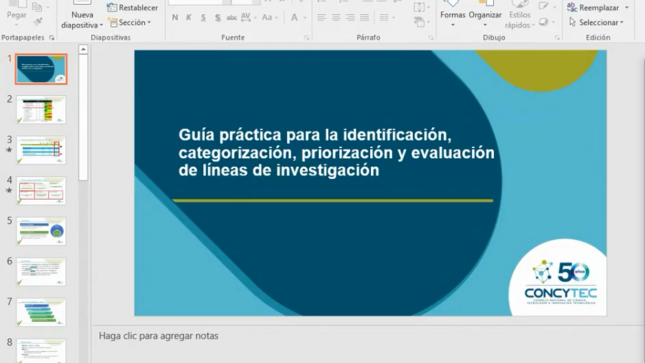Toggle italic formatting (K)

pyautogui.click(x=189, y=17)
